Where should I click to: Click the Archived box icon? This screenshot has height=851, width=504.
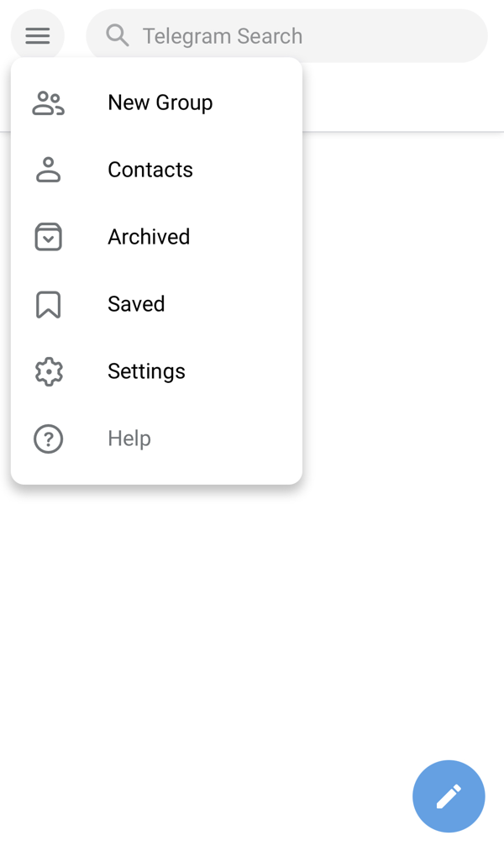48,237
